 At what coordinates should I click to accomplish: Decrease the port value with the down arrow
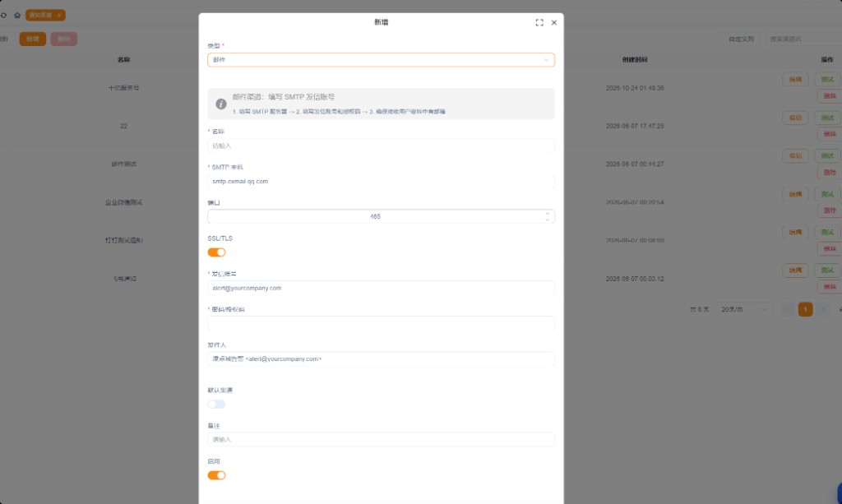(547, 220)
